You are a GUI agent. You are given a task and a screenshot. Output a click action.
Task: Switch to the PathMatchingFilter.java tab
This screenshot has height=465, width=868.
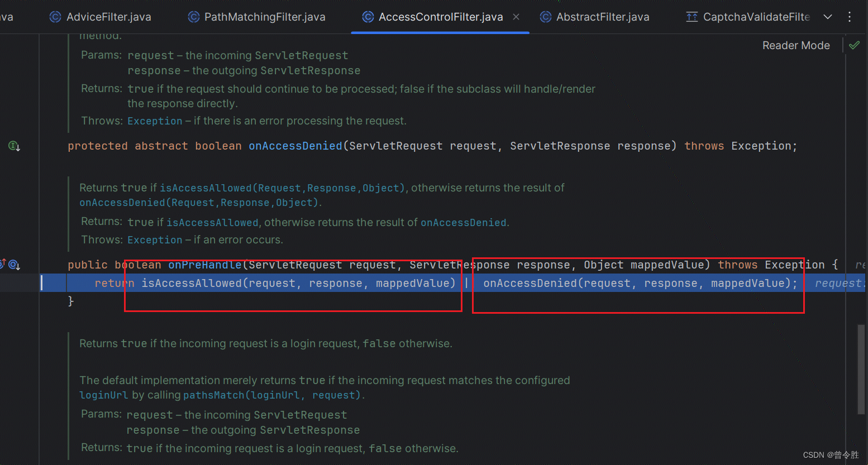pyautogui.click(x=257, y=17)
